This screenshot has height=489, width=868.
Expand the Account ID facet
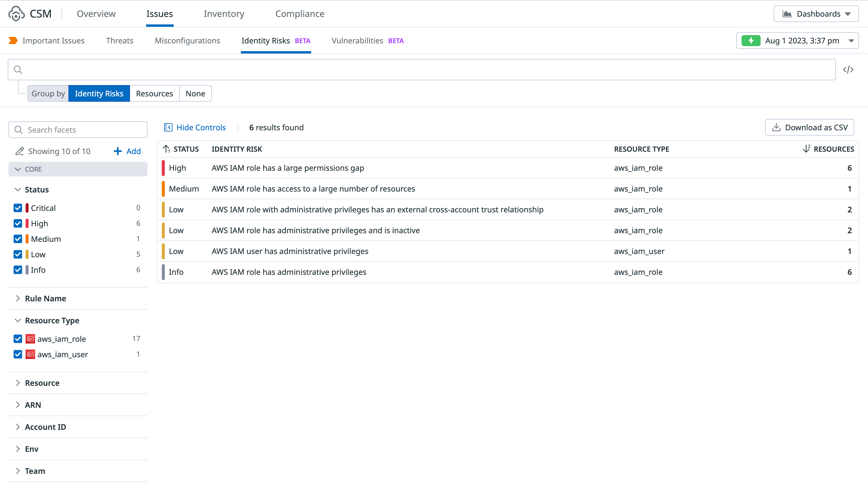point(46,427)
